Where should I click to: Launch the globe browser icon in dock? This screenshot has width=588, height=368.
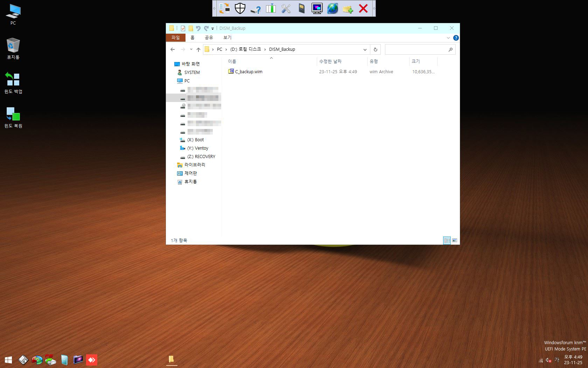point(332,8)
